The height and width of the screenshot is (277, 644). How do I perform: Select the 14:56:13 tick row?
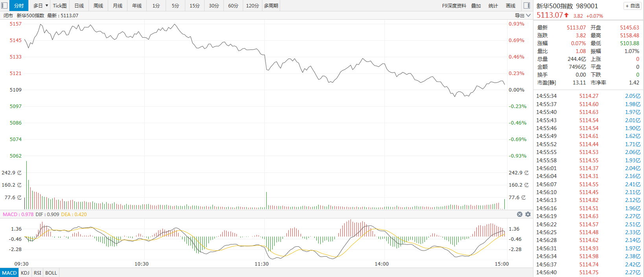pyautogui.click(x=588, y=200)
